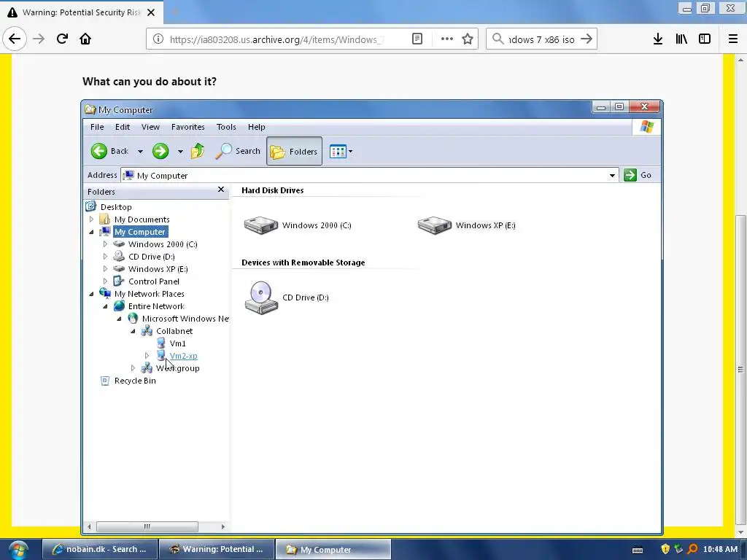Close the Warning: Potential Security Risk tab

click(x=151, y=12)
